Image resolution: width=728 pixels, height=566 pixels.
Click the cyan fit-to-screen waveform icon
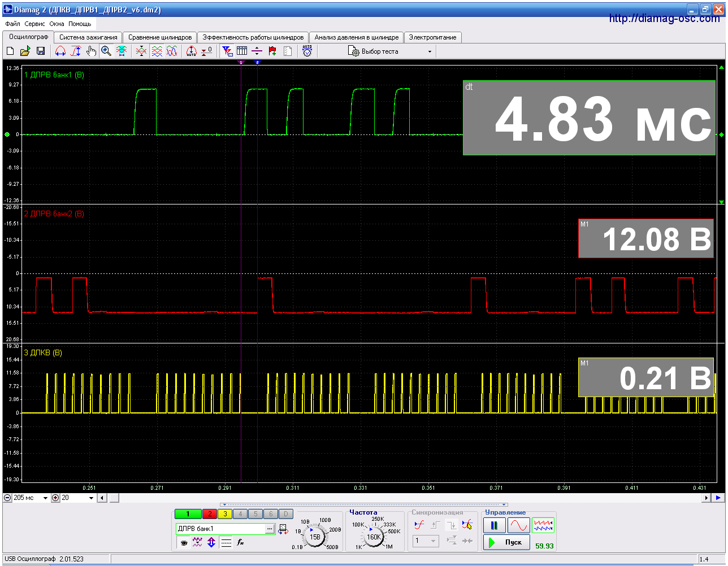pos(122,51)
